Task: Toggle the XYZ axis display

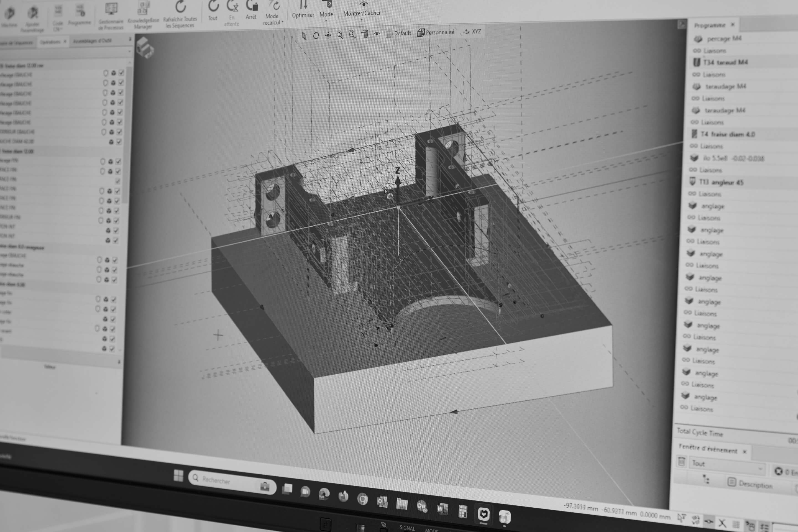Action: (473, 32)
